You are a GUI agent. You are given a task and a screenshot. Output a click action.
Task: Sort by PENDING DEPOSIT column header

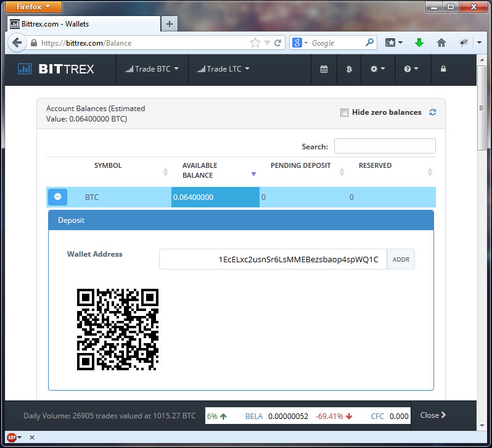click(x=301, y=165)
